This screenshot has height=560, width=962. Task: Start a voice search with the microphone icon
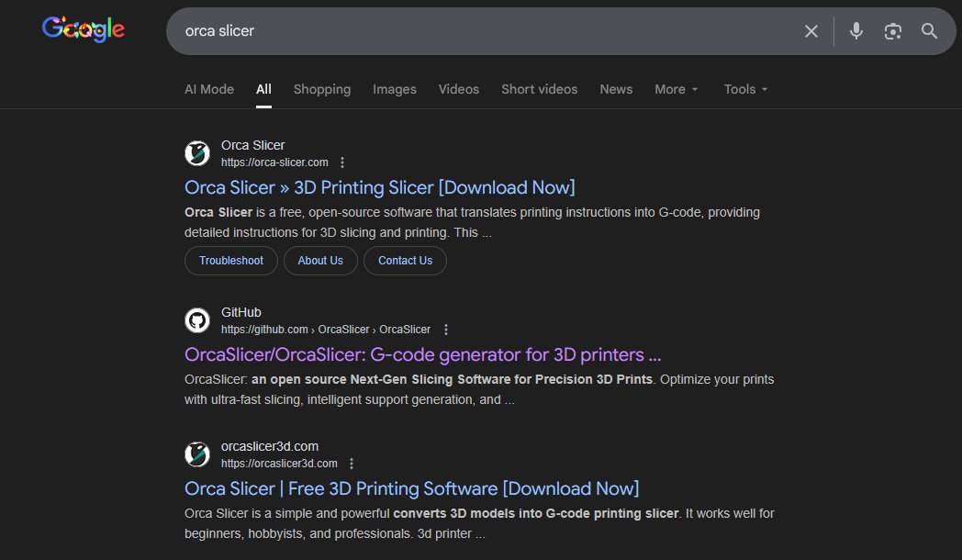856,30
